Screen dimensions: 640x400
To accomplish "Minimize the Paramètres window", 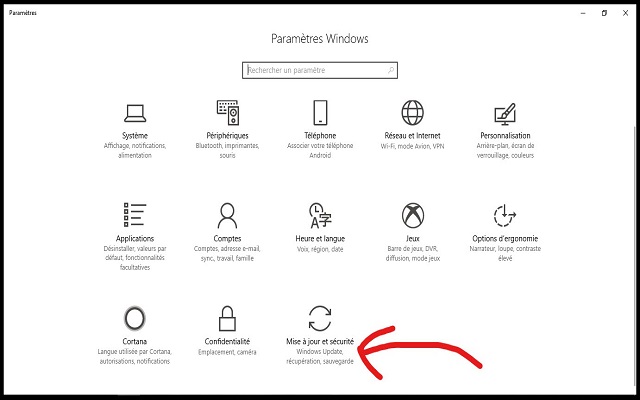I will pyautogui.click(x=580, y=13).
